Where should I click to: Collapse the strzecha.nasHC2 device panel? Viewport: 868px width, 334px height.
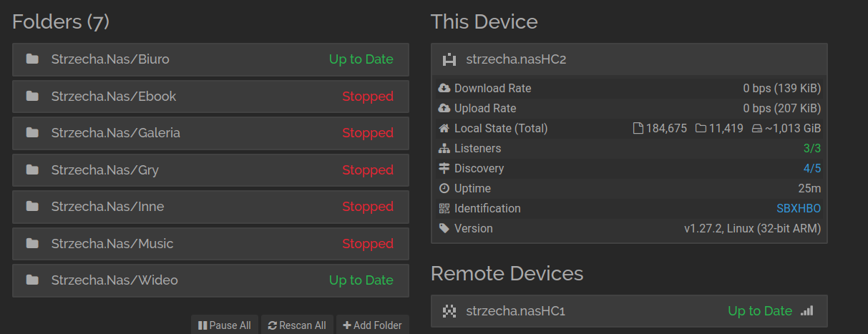point(629,59)
